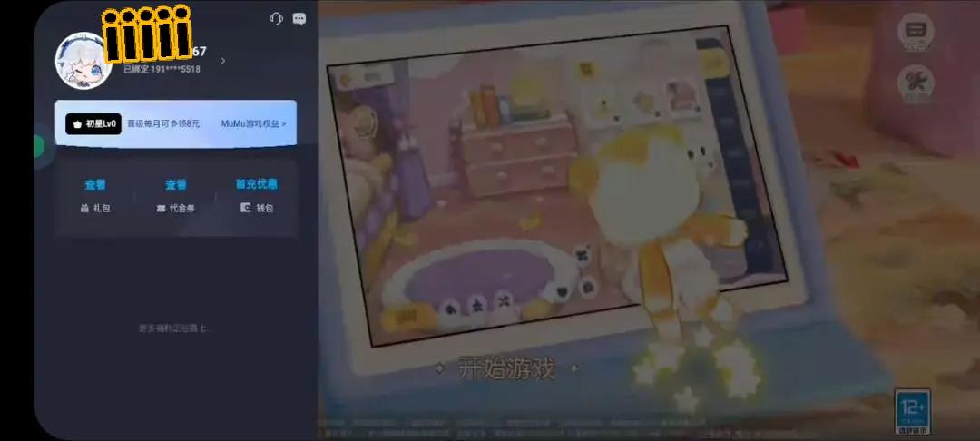Image resolution: width=980 pixels, height=441 pixels.
Task: Open the repair tools wrench icon
Action: [x=916, y=85]
